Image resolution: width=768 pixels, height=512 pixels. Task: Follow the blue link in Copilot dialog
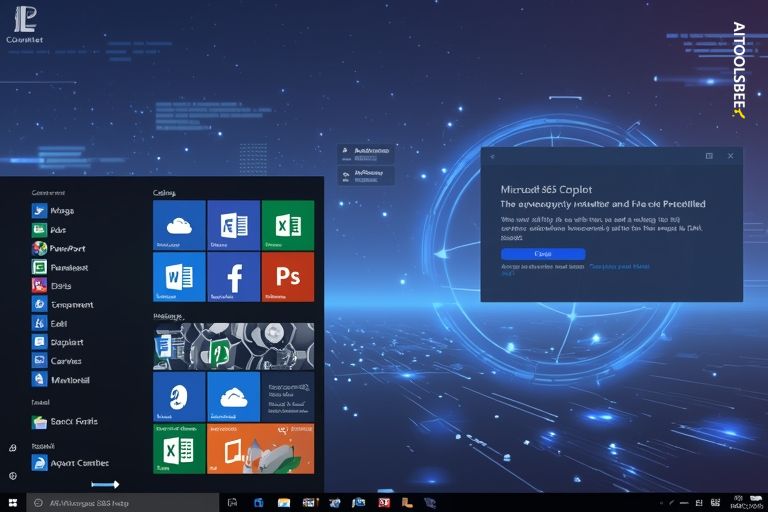pyautogui.click(x=619, y=267)
